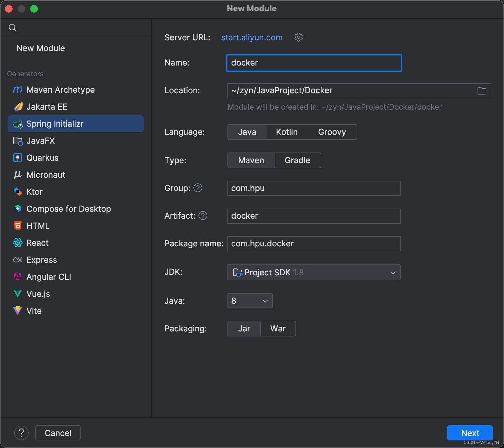The height and width of the screenshot is (448, 504).
Task: Click the Compose for Desktop icon
Action: click(x=18, y=209)
